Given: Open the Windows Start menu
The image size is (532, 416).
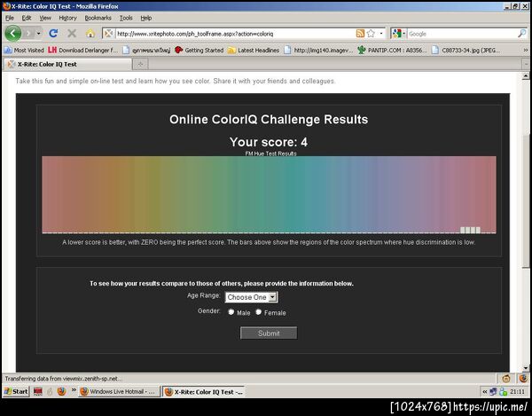Looking at the screenshot, I should click(x=16, y=391).
